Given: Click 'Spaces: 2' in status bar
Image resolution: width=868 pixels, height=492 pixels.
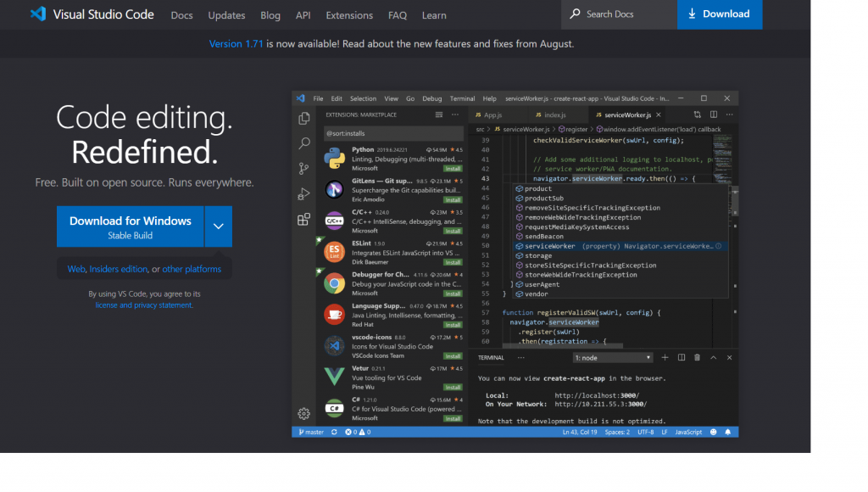Looking at the screenshot, I should click(617, 432).
